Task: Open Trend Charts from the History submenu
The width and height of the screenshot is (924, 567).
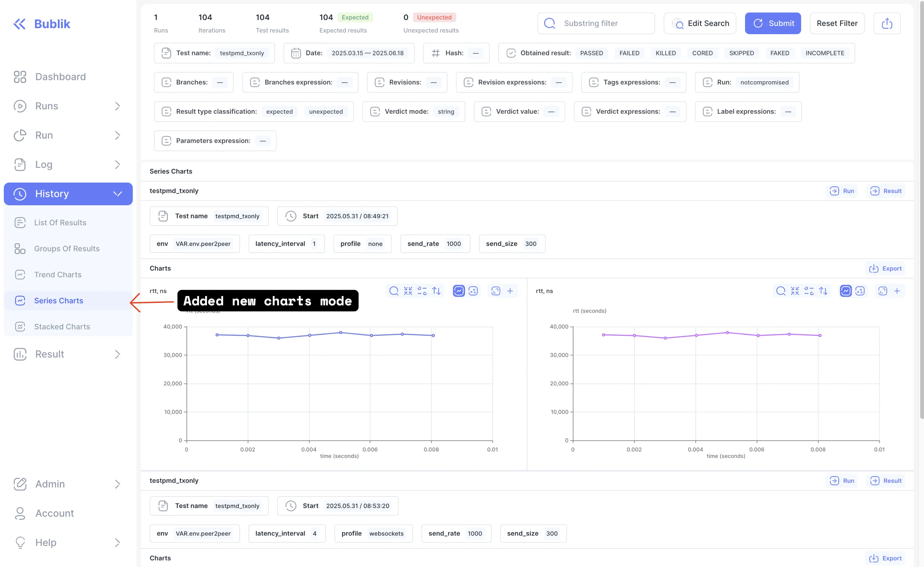Action: [x=57, y=274]
